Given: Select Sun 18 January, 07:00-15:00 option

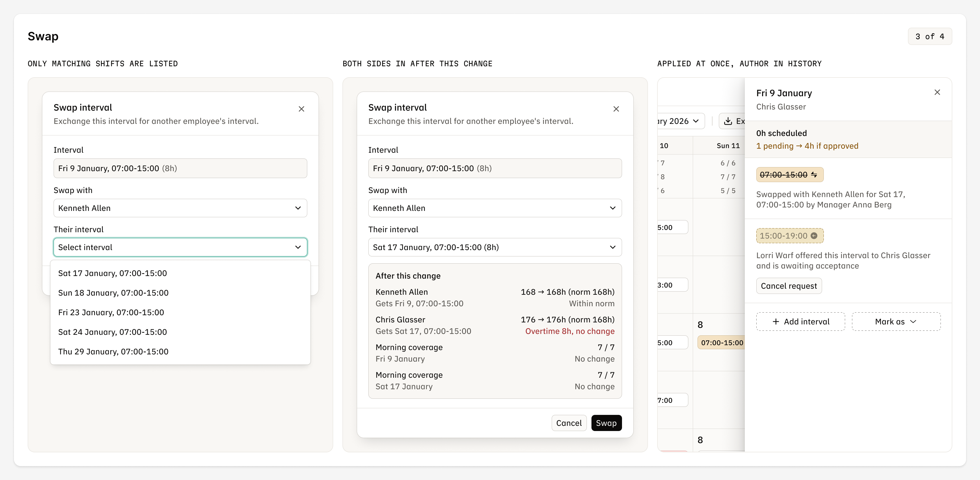Looking at the screenshot, I should coord(180,293).
